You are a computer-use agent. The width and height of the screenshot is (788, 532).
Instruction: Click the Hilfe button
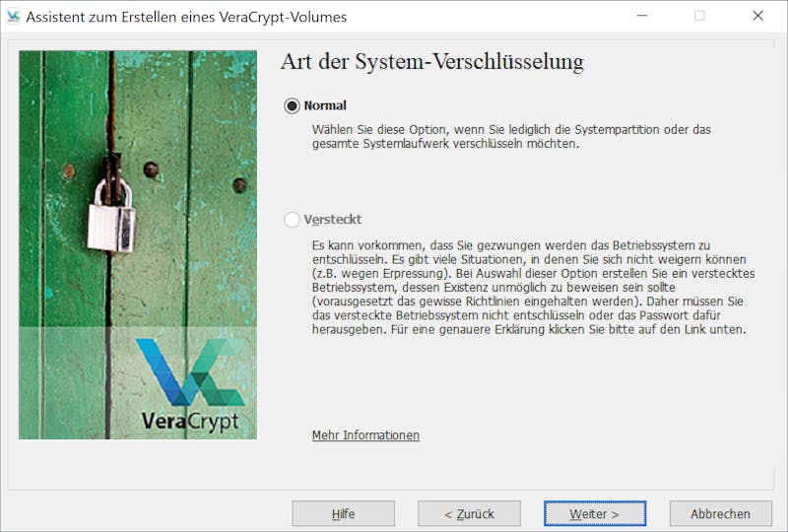(343, 514)
